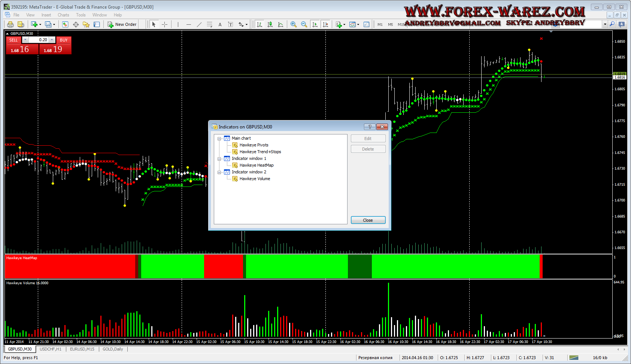Switch to the EURUSD,M15 chart tab
Viewport: 631px width, 364px height.
[82, 349]
